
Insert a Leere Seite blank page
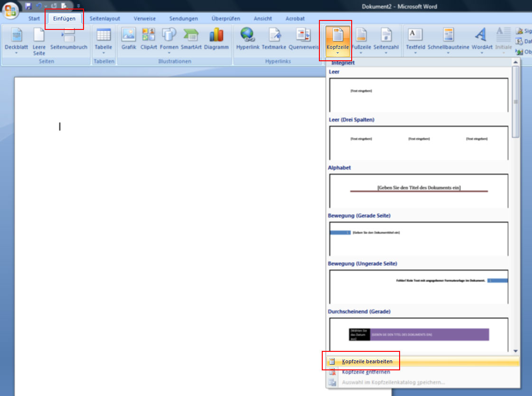[x=39, y=41]
